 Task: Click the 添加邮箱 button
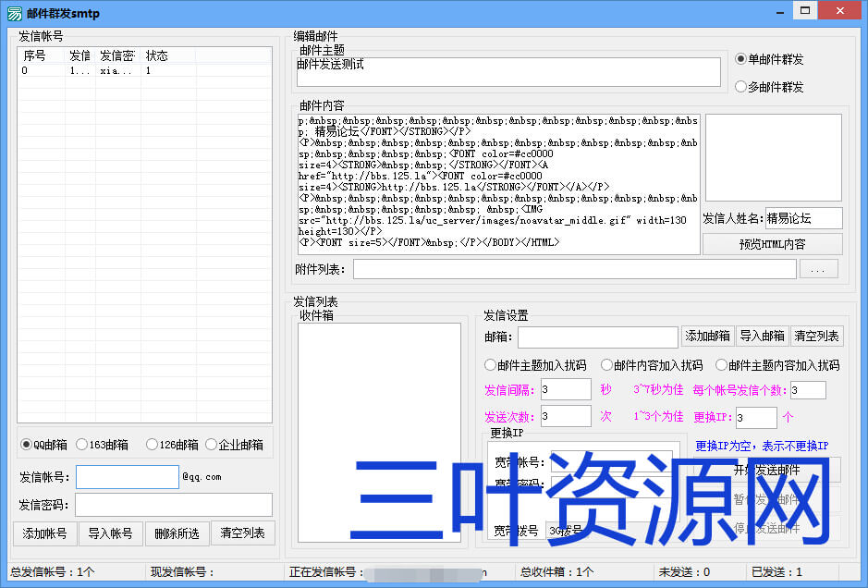pos(707,336)
